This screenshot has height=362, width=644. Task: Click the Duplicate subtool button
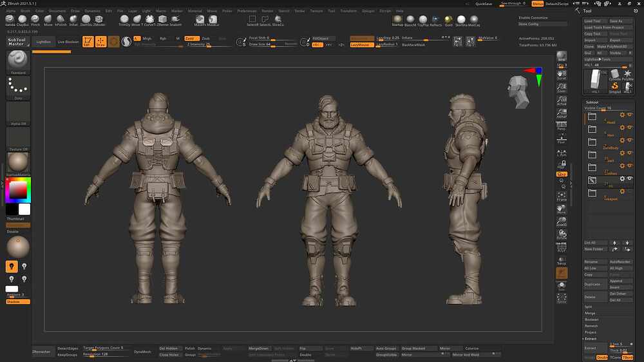[594, 284]
